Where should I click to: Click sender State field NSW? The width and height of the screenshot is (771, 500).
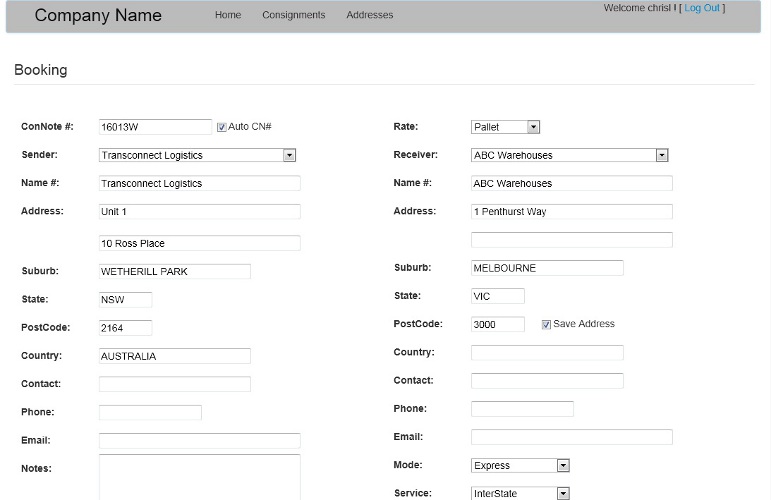click(x=125, y=299)
